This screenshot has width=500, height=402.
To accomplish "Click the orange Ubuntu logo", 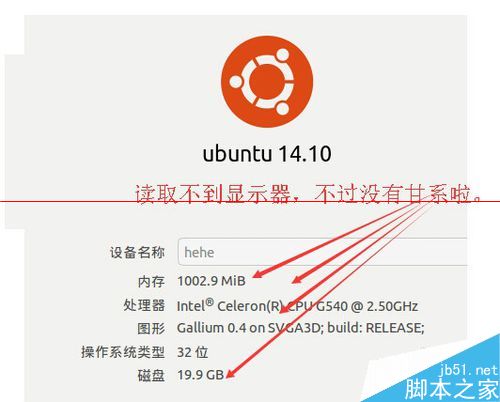I will (267, 82).
